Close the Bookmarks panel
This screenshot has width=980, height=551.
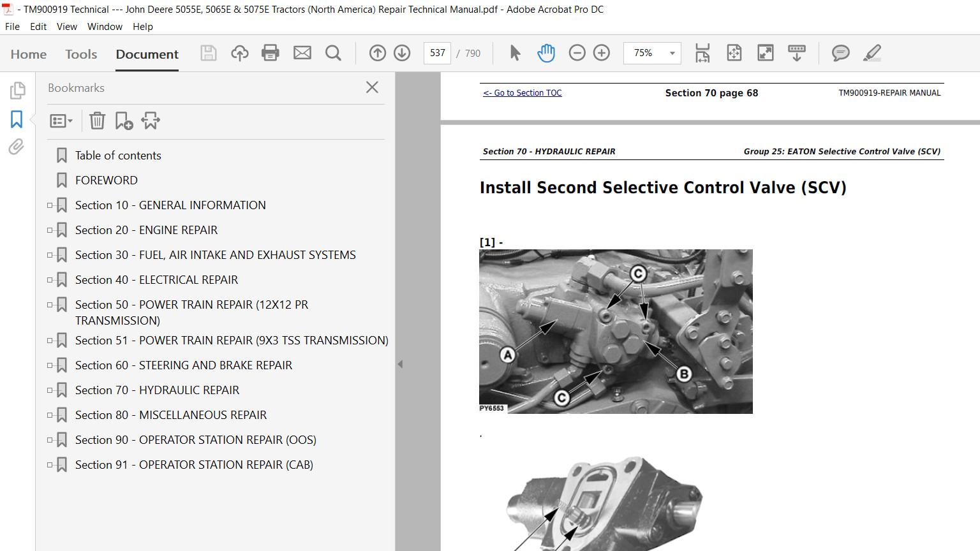373,87
